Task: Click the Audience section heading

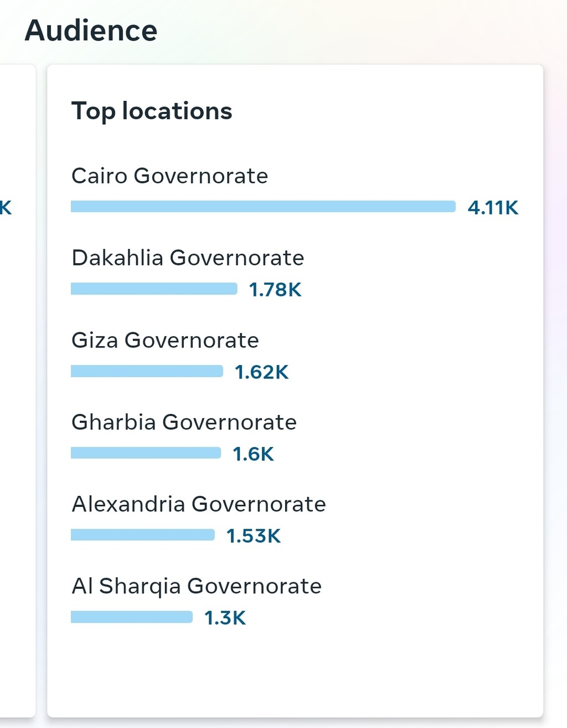Action: tap(91, 30)
